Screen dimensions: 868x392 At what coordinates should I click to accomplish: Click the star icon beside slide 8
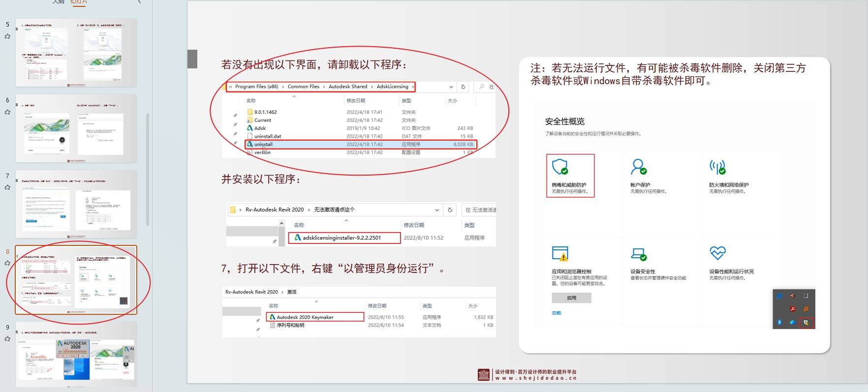coord(7,263)
